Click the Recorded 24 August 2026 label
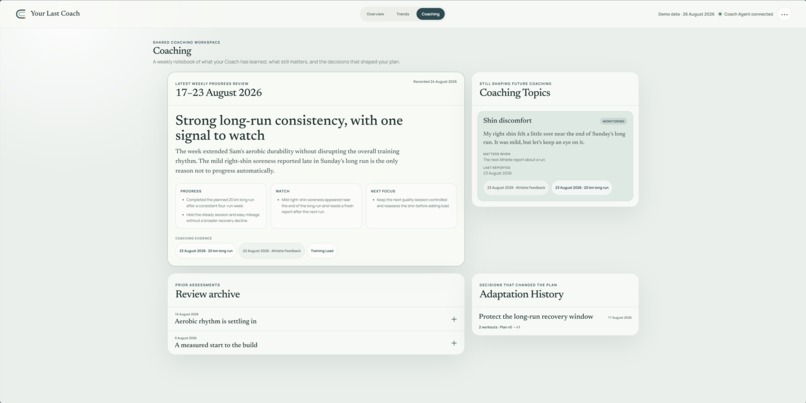Screen dimensions: 806x403 pos(435,82)
